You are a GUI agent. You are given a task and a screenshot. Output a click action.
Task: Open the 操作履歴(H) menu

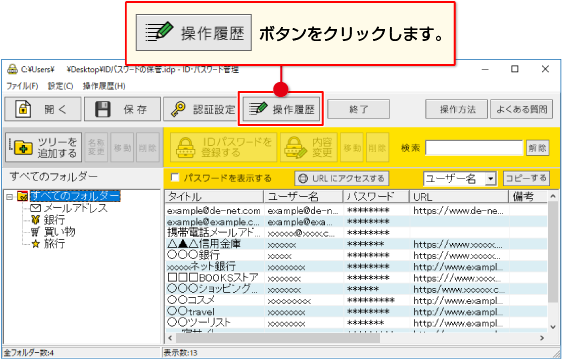(x=104, y=86)
